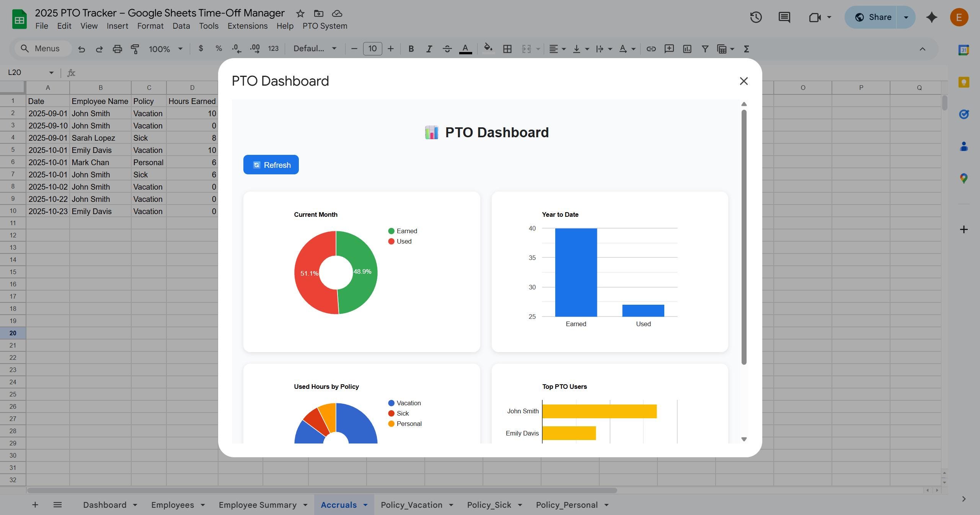The width and height of the screenshot is (980, 515).
Task: Close the PTO Dashboard dialog
Action: pos(744,81)
